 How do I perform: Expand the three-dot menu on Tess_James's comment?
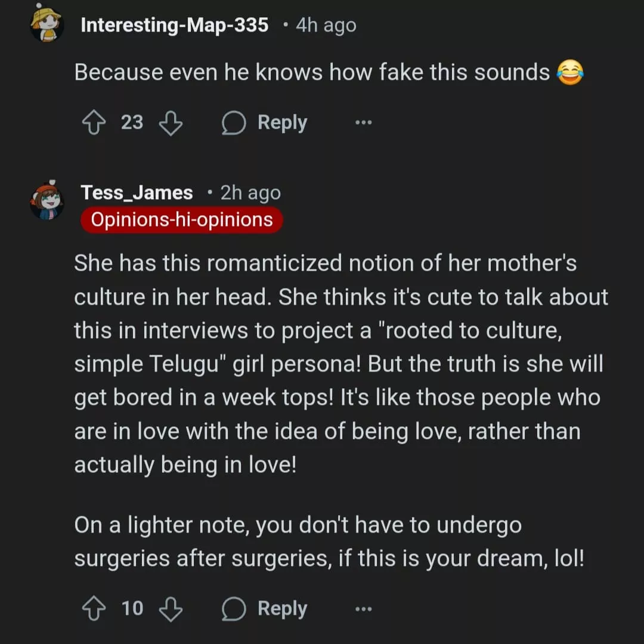click(363, 609)
